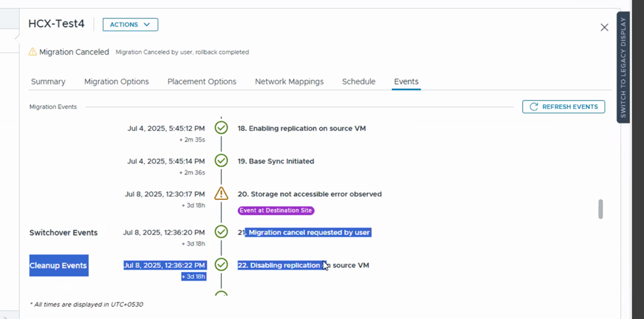This screenshot has height=319, width=644.
Task: Click Switch to Legacy Display side button
Action: (623, 67)
